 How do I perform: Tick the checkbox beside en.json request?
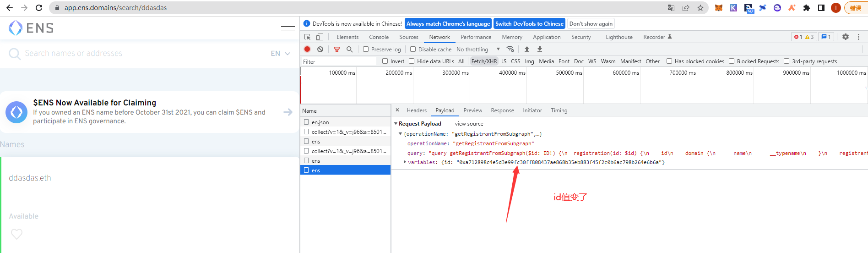pos(306,122)
